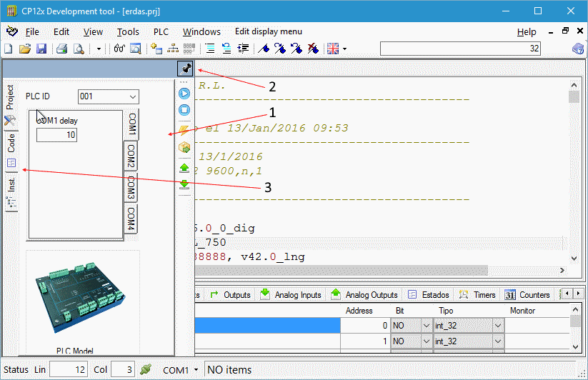Click the Timers tab
The height and width of the screenshot is (380, 588).
coord(478,294)
